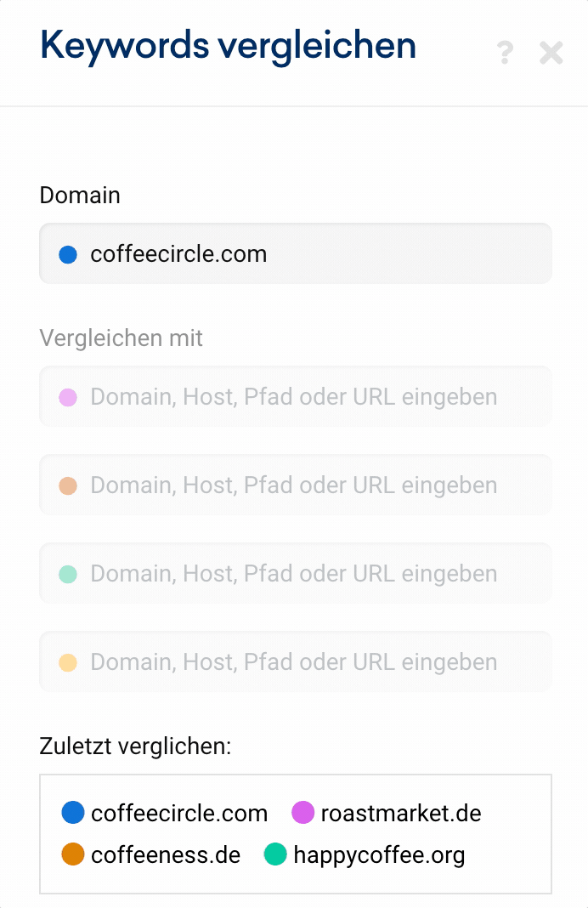588x908 pixels.
Task: Select happycoffee.org from recently compared
Action: click(379, 854)
